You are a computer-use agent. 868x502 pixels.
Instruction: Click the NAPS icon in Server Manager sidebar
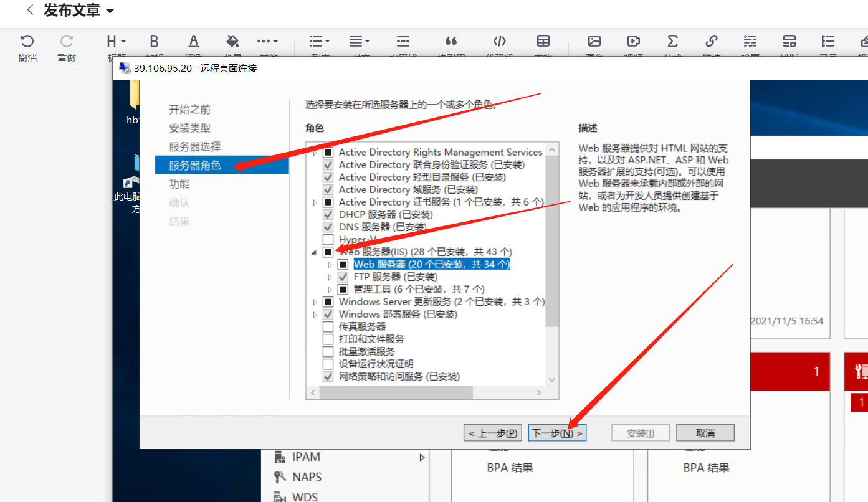pyautogui.click(x=280, y=477)
